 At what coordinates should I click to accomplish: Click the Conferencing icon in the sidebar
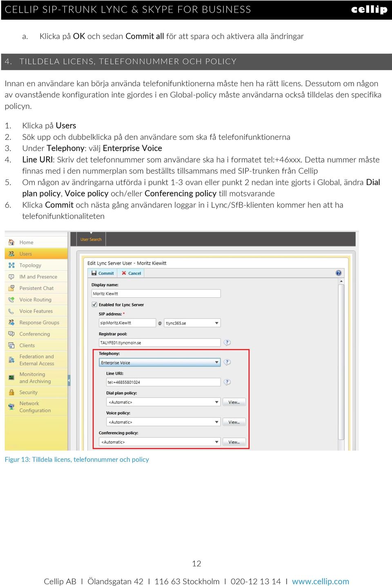11,334
